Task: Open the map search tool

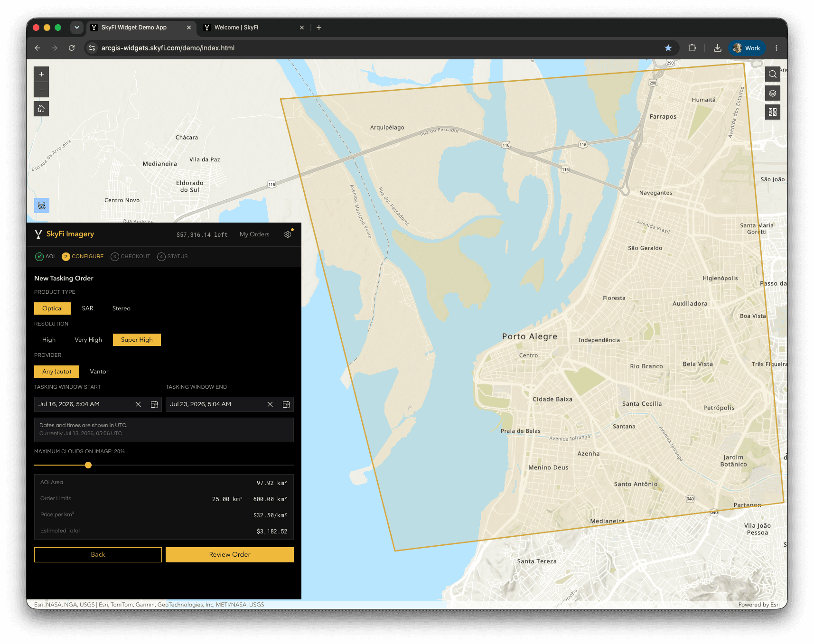Action: click(x=773, y=74)
